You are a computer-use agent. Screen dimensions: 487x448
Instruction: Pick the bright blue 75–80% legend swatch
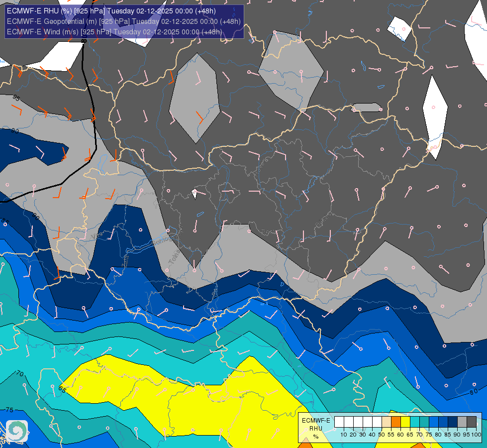[434, 422]
